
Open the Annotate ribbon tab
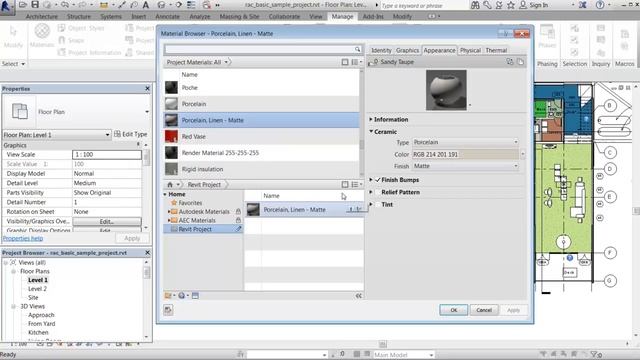167,16
